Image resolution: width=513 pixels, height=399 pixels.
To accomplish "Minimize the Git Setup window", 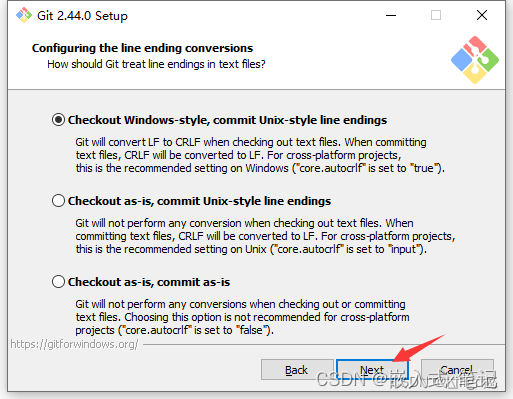I will click(391, 15).
